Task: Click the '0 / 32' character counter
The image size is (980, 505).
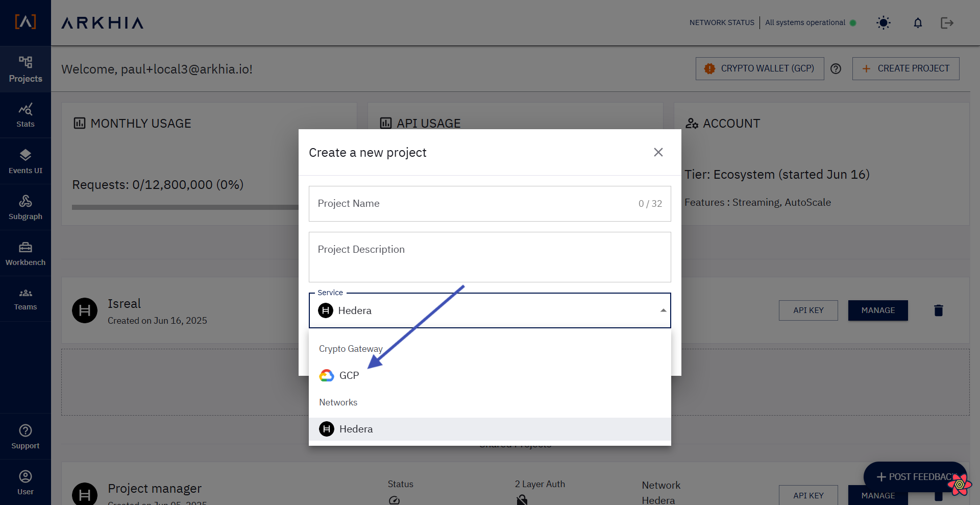Action: (650, 204)
